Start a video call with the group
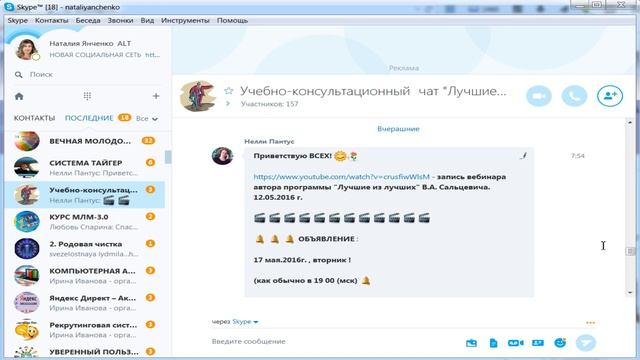This screenshot has width=640, height=360. pyautogui.click(x=539, y=96)
